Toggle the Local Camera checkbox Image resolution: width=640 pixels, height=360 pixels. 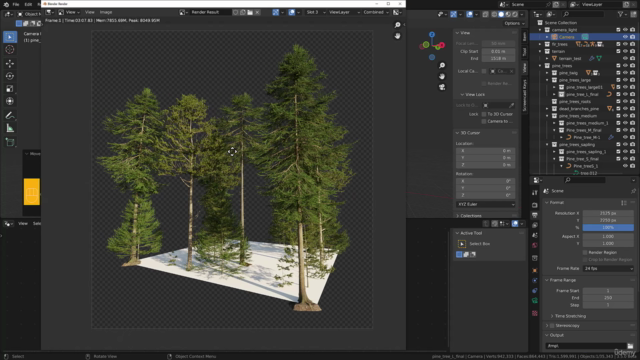pos(484,71)
